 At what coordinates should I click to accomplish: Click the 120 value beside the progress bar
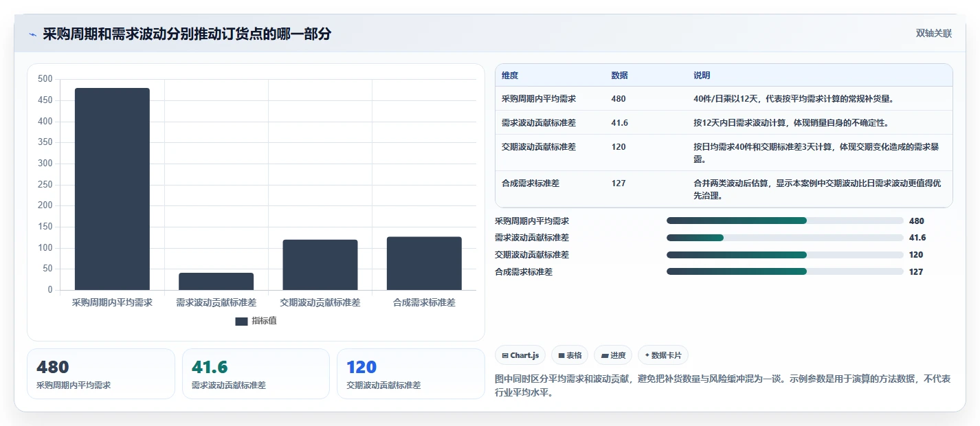coord(916,255)
